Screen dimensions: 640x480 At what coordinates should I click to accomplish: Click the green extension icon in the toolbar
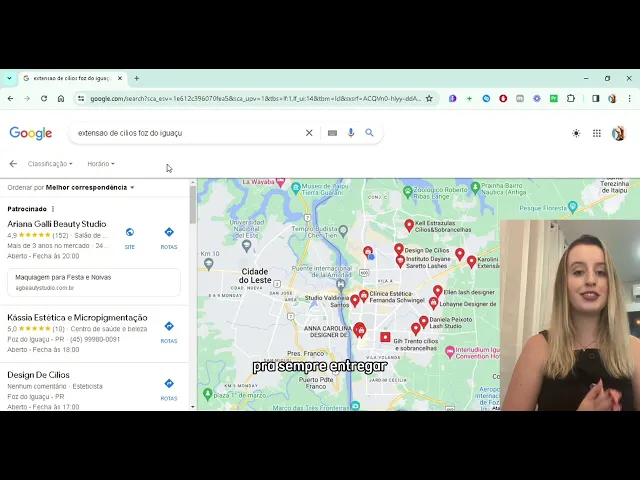[553, 98]
